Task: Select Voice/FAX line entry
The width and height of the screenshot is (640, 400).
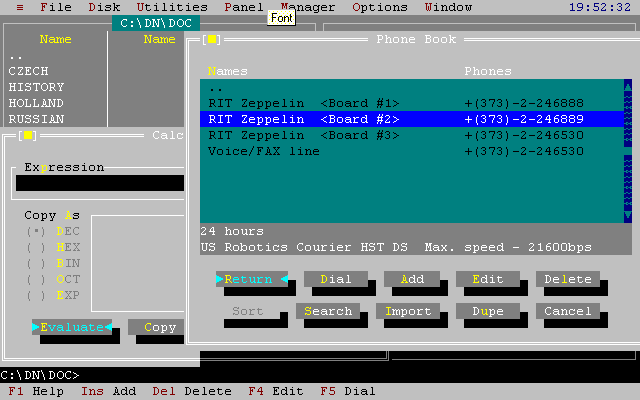Action: (x=412, y=151)
